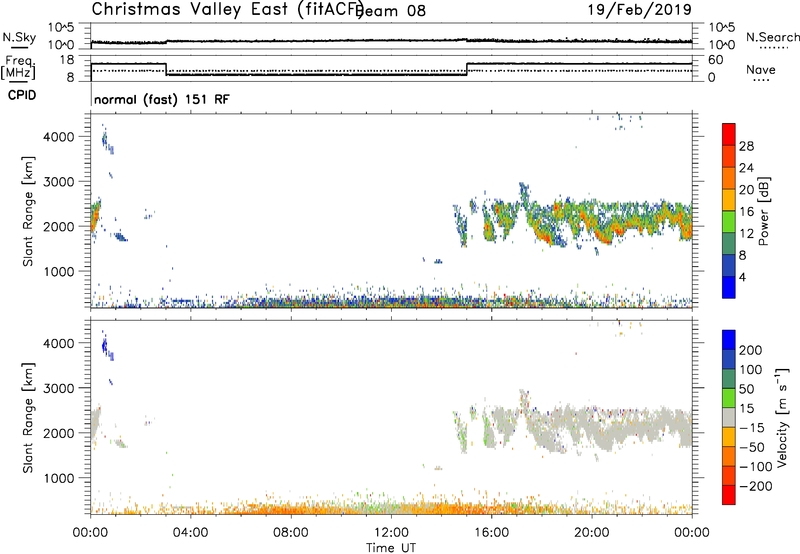Screen dimensions: 800x554
Task: Click the "-200" Velocity colorbar value
Action: point(756,486)
